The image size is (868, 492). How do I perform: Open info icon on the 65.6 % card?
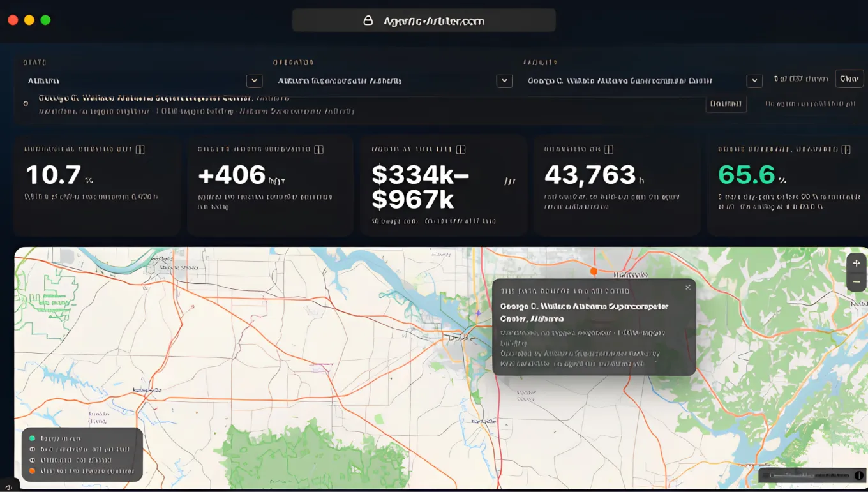pos(846,149)
